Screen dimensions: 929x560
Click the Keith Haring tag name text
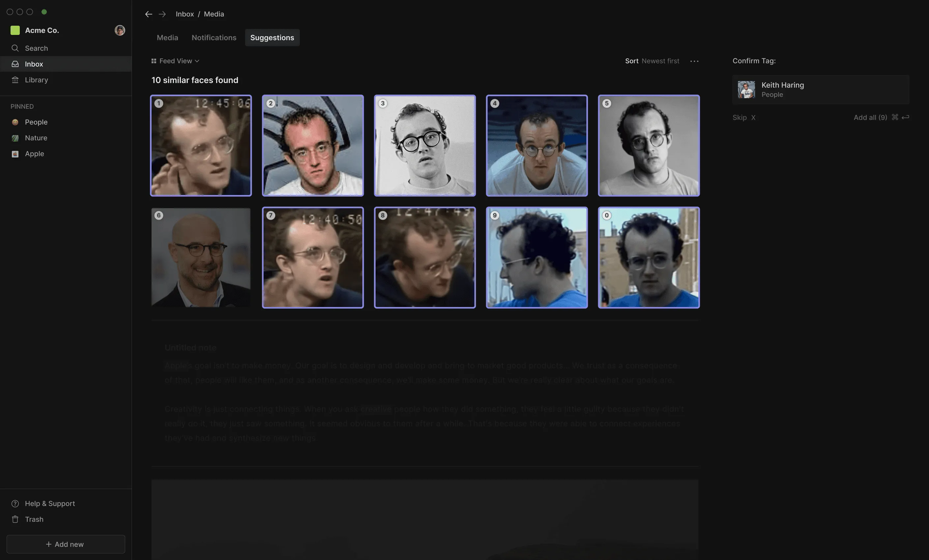pos(782,85)
